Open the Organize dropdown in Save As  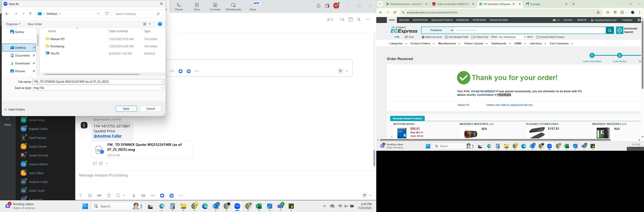coord(13,24)
